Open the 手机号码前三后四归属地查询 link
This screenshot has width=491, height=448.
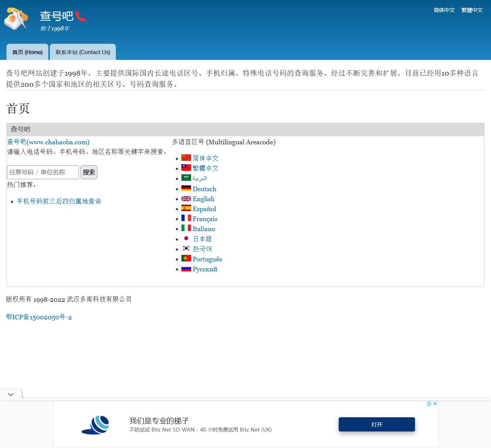coord(59,201)
